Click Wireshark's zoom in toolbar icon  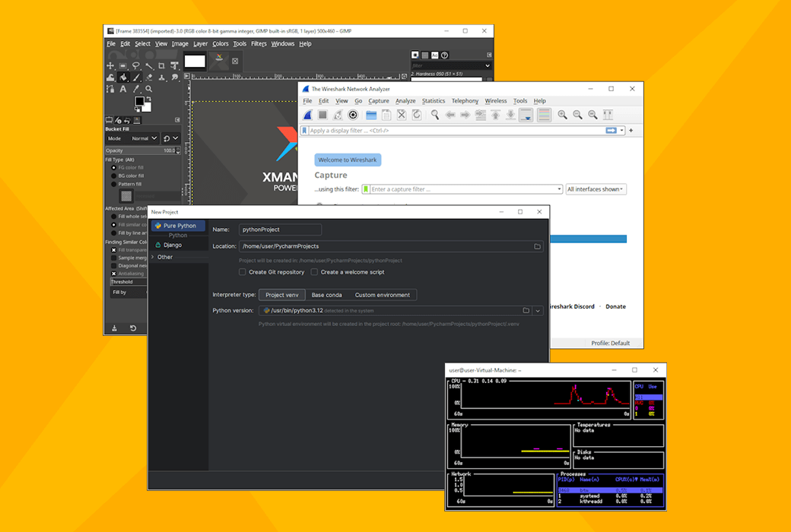pyautogui.click(x=563, y=115)
